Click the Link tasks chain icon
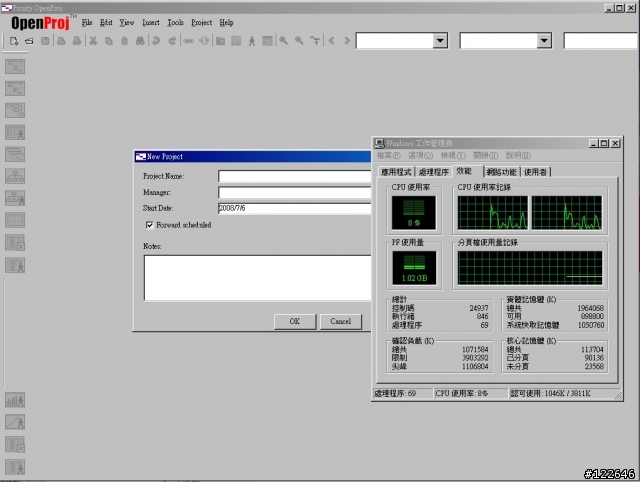Screen dimensions: 640x482 click(188, 41)
